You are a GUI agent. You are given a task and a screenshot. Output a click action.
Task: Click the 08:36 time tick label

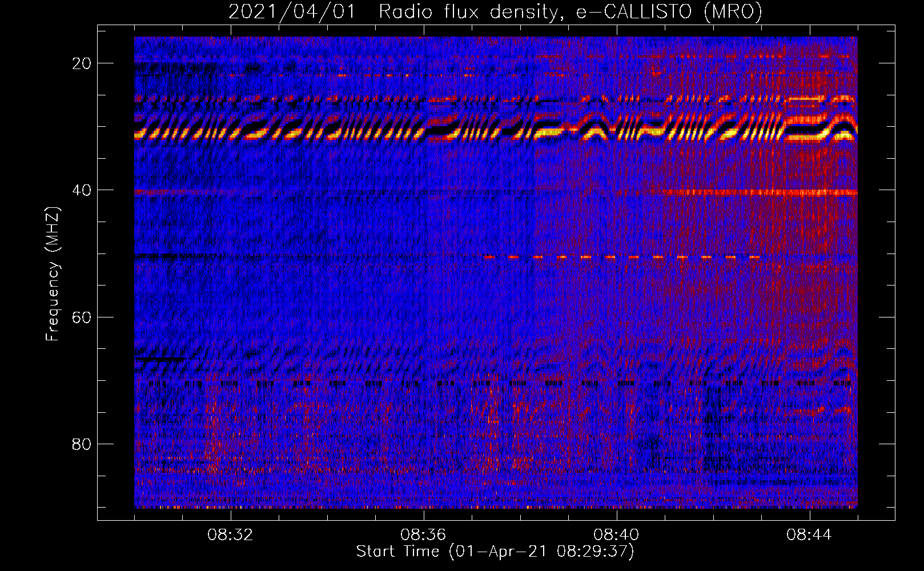click(x=423, y=536)
